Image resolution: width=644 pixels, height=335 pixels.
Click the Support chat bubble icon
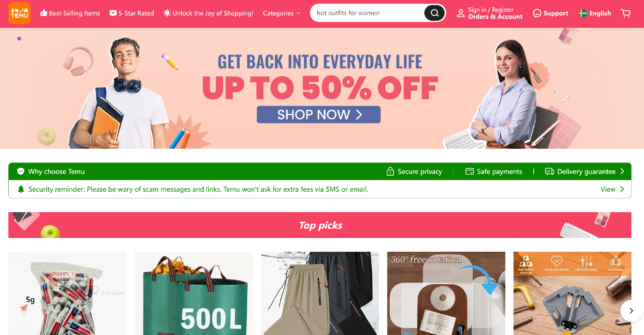coord(537,13)
